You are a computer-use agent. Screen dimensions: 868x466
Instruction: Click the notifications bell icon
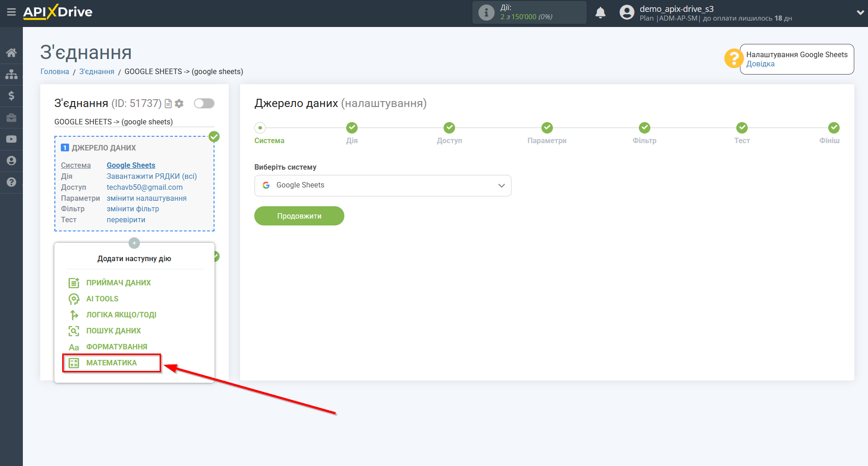(x=600, y=13)
